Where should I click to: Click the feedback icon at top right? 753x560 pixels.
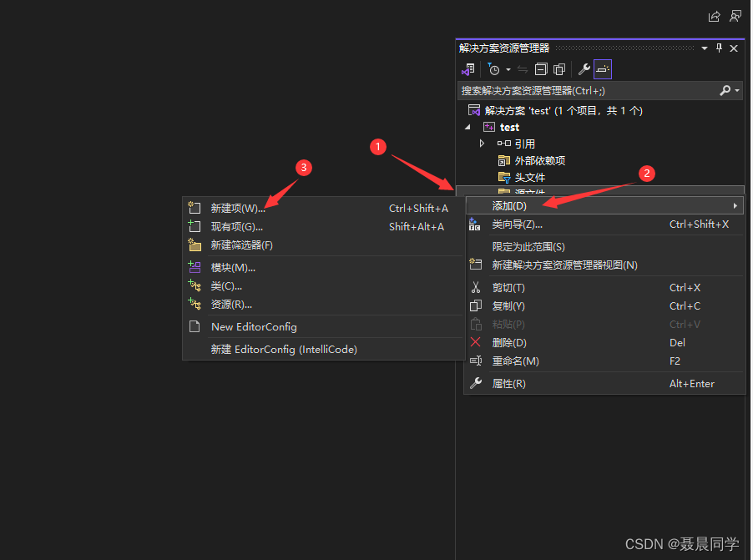point(735,16)
